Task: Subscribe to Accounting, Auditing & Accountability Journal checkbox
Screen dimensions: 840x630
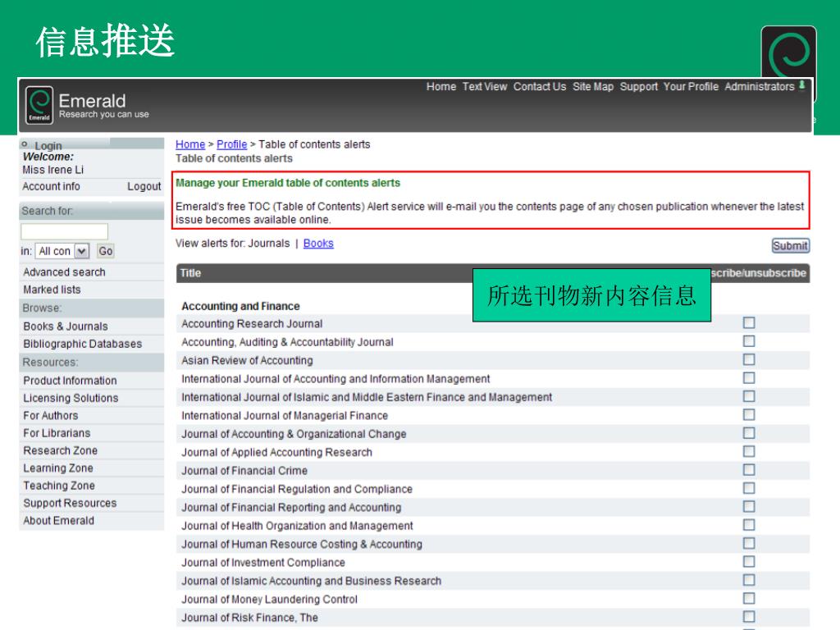Action: [749, 341]
